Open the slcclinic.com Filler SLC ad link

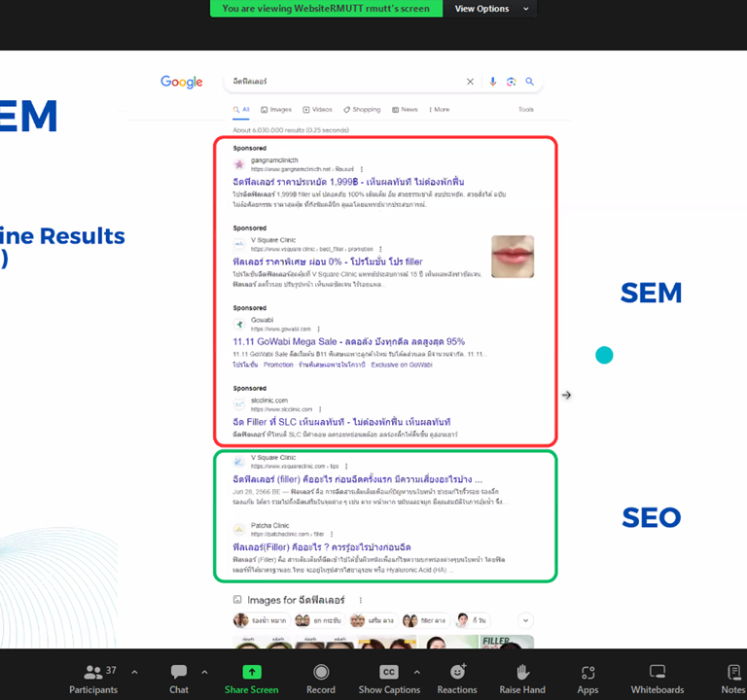point(341,422)
